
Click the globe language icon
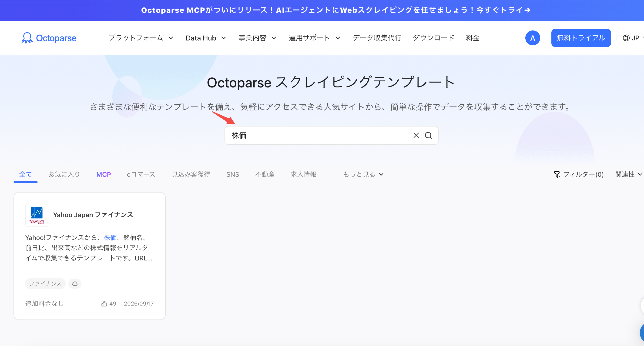click(626, 38)
